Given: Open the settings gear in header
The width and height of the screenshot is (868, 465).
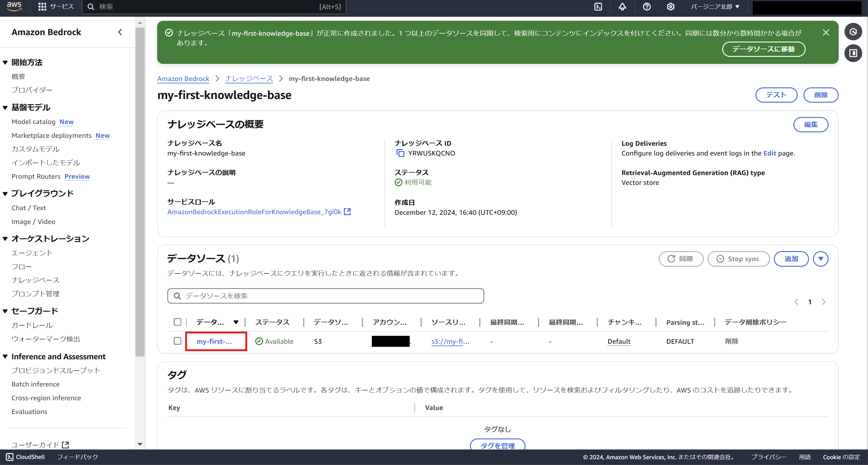Looking at the screenshot, I should point(670,7).
